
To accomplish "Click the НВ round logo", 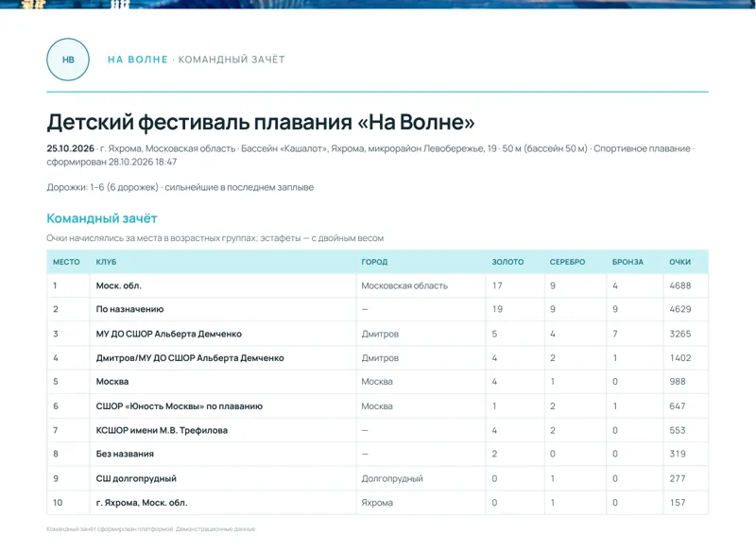I will (x=68, y=60).
